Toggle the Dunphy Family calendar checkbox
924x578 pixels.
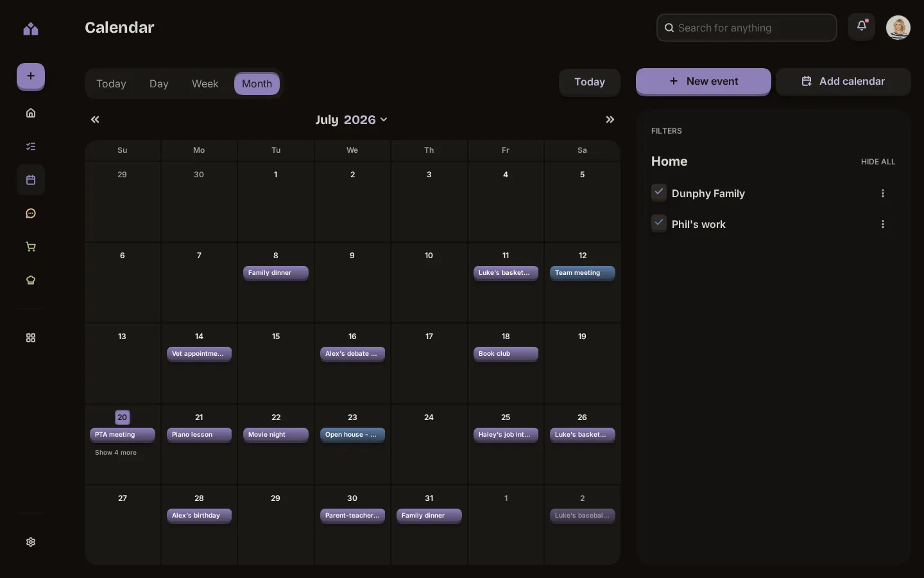pyautogui.click(x=659, y=192)
